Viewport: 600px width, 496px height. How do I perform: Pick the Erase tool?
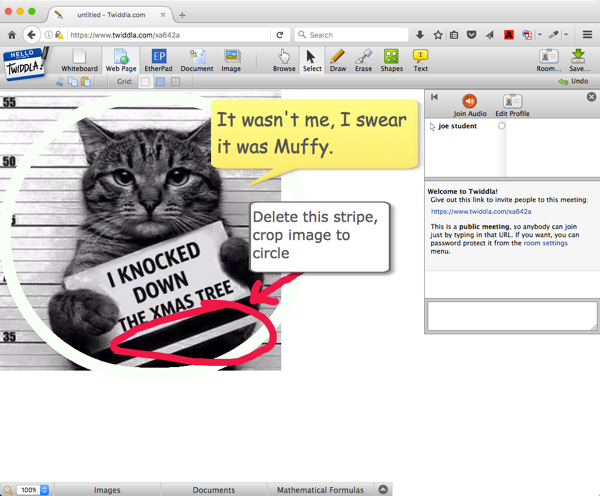point(363,60)
